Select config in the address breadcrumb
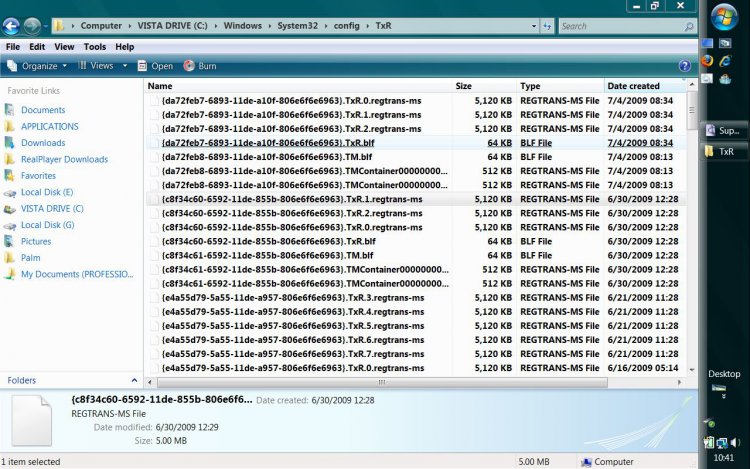The height and width of the screenshot is (469, 750). [x=347, y=26]
